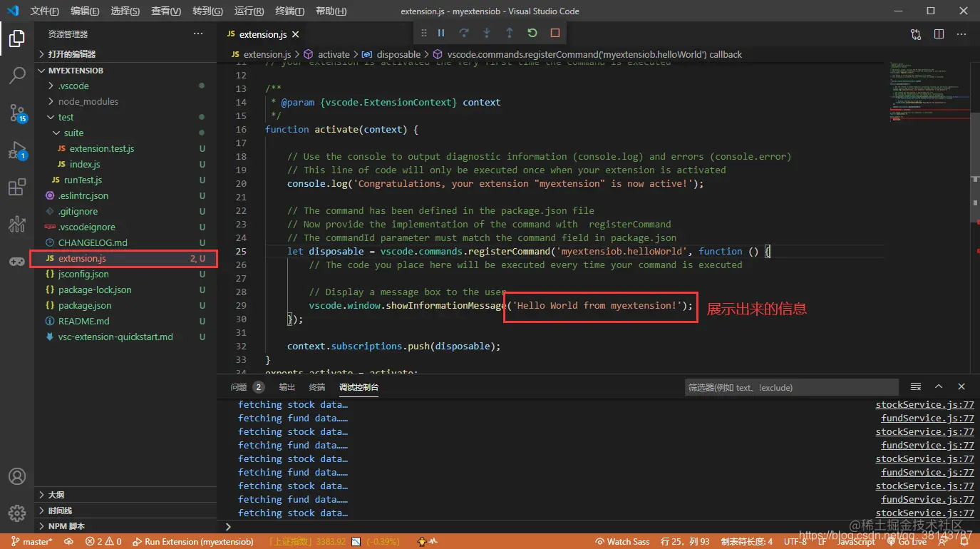Image resolution: width=980 pixels, height=549 pixels.
Task: Open the 终端 (Terminal) menu
Action: pos(289,11)
